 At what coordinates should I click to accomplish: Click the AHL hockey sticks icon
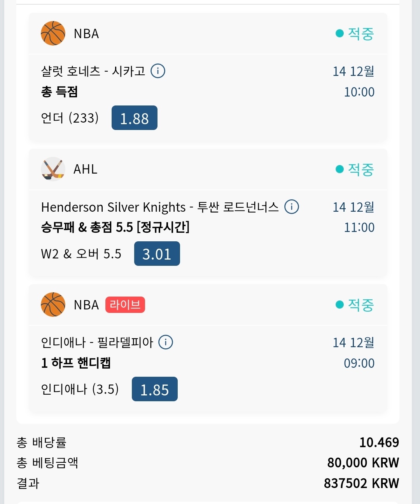pyautogui.click(x=53, y=169)
